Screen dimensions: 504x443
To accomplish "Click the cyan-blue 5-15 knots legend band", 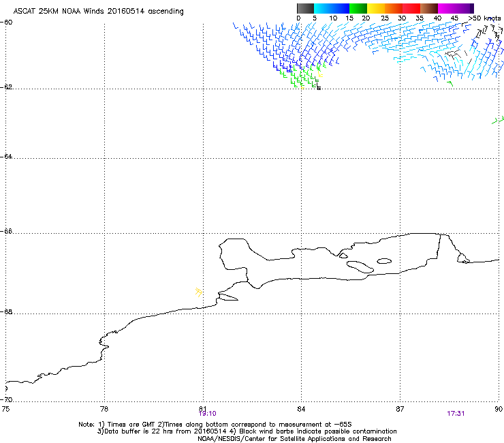I will [x=332, y=8].
